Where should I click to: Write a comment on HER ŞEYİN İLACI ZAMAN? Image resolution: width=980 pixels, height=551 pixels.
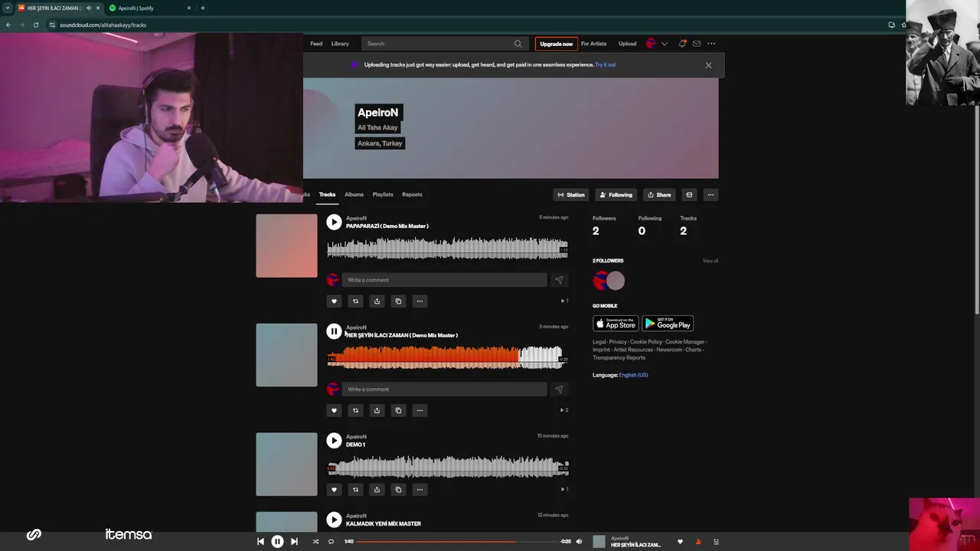[x=444, y=390]
